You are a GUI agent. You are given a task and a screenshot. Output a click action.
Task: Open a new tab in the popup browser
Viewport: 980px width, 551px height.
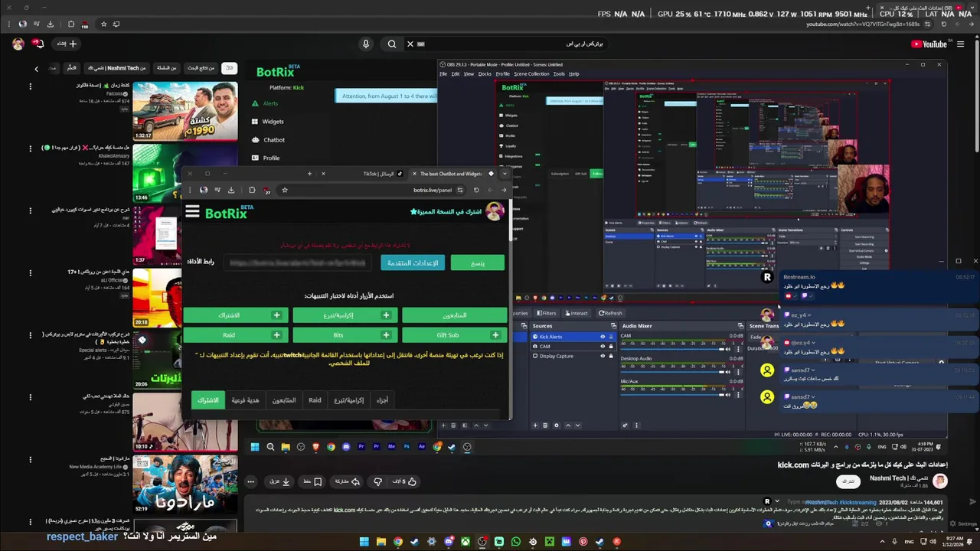tap(309, 174)
